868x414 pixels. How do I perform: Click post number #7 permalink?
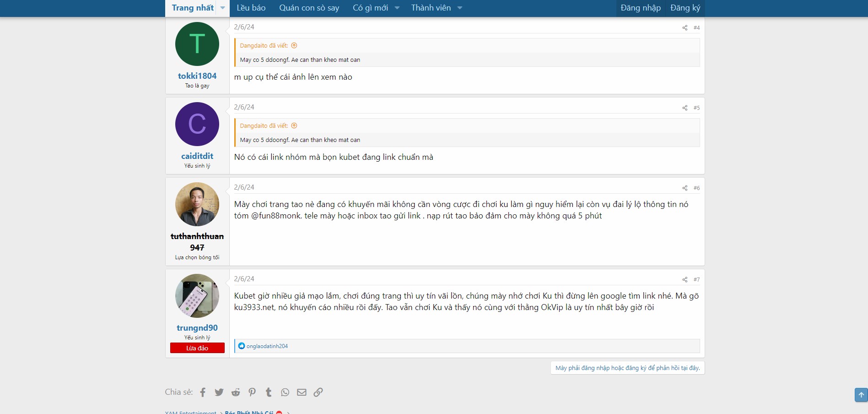tap(696, 280)
